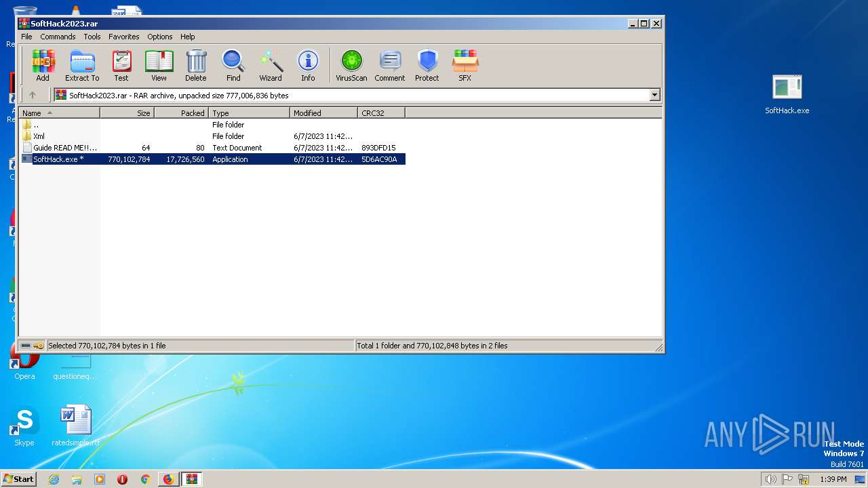868x488 pixels.
Task: Go up one folder level arrow
Action: coord(32,96)
